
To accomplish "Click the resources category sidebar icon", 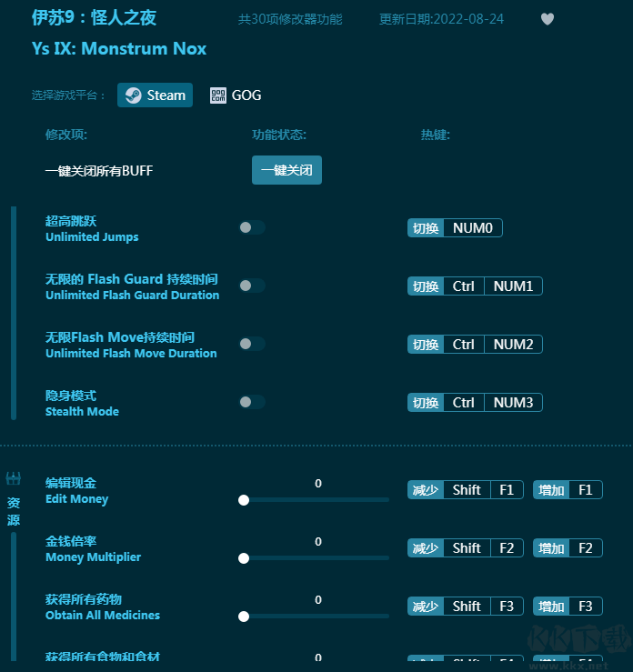I will (14, 478).
